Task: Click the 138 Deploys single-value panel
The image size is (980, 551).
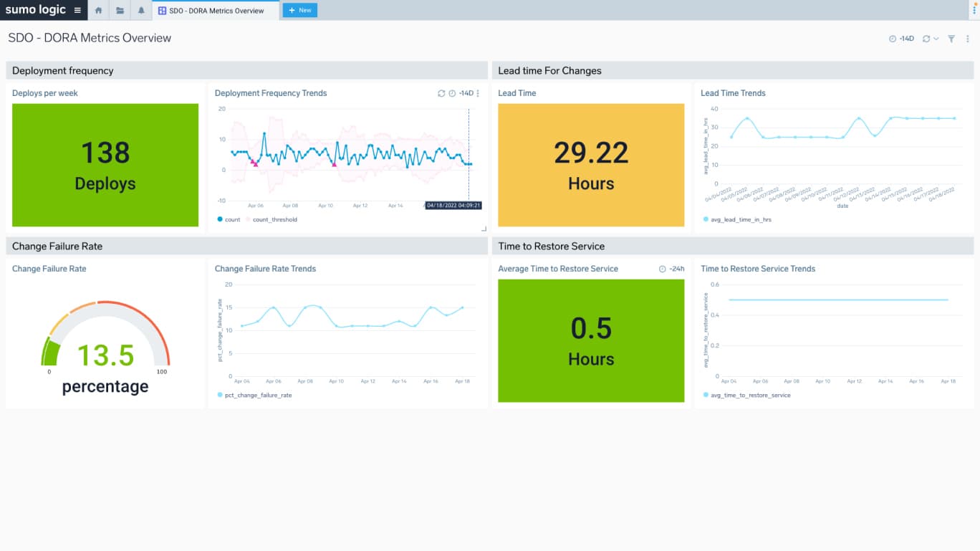Action: click(x=105, y=166)
